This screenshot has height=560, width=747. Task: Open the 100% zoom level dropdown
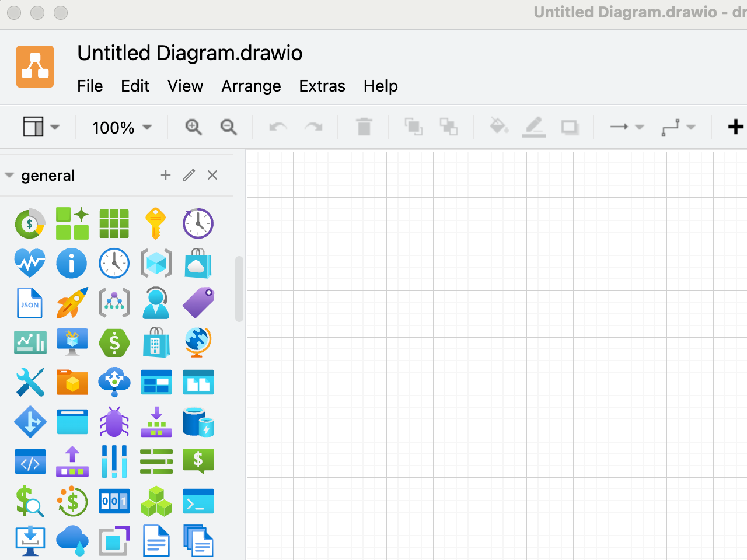122,127
